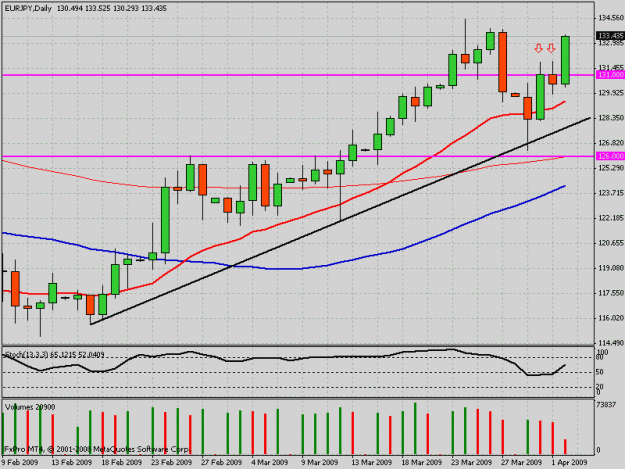Select the second red down-arrow marker
Viewport: 625px width, 469px height.
551,49
